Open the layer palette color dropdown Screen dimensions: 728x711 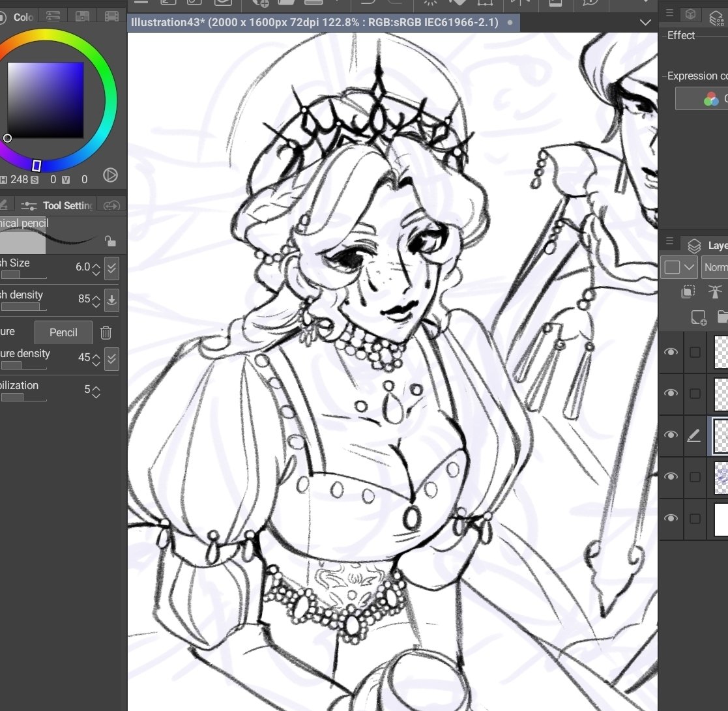point(678,267)
